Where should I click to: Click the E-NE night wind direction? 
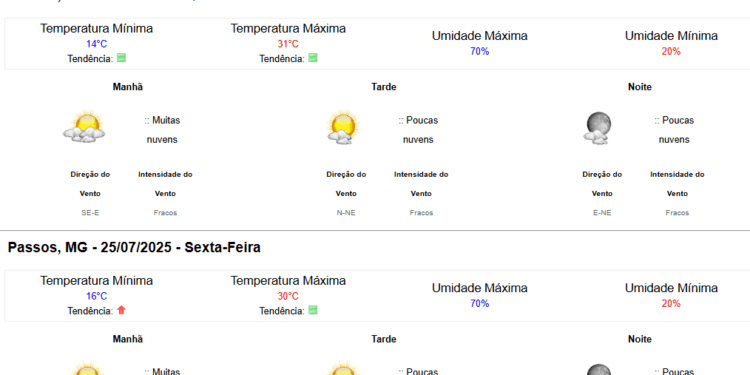602,213
